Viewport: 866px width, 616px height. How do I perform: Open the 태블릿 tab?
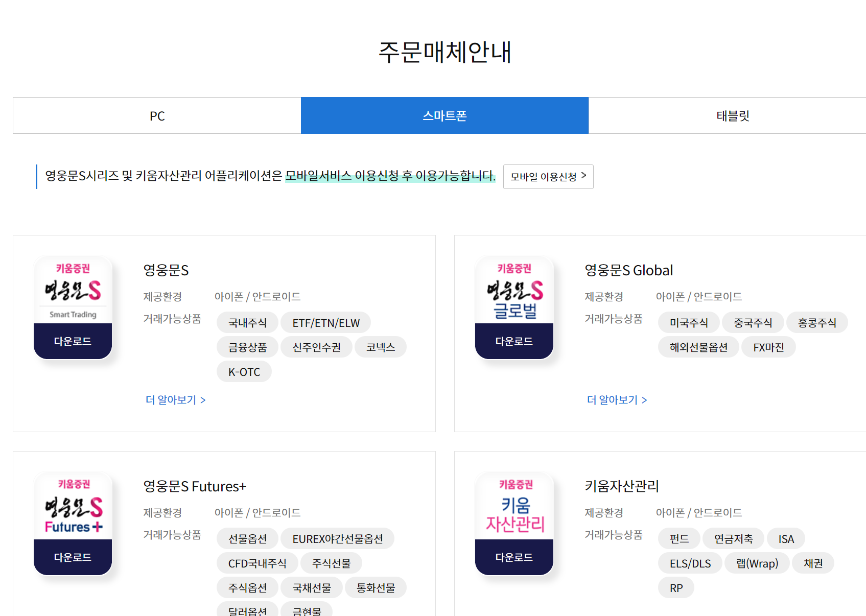(732, 116)
